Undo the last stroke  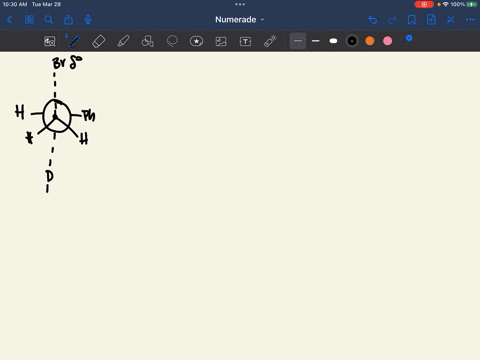pos(373,20)
